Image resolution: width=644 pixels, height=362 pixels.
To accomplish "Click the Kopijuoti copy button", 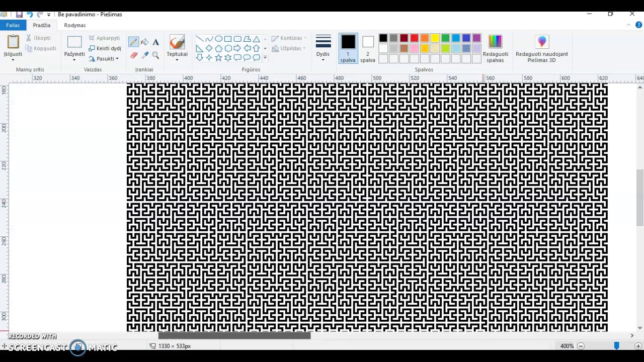I will [41, 48].
